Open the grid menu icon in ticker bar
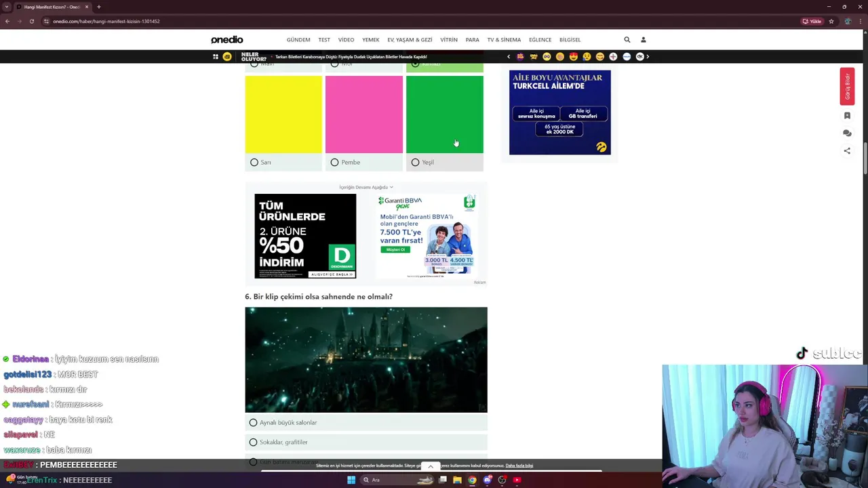 (216, 57)
